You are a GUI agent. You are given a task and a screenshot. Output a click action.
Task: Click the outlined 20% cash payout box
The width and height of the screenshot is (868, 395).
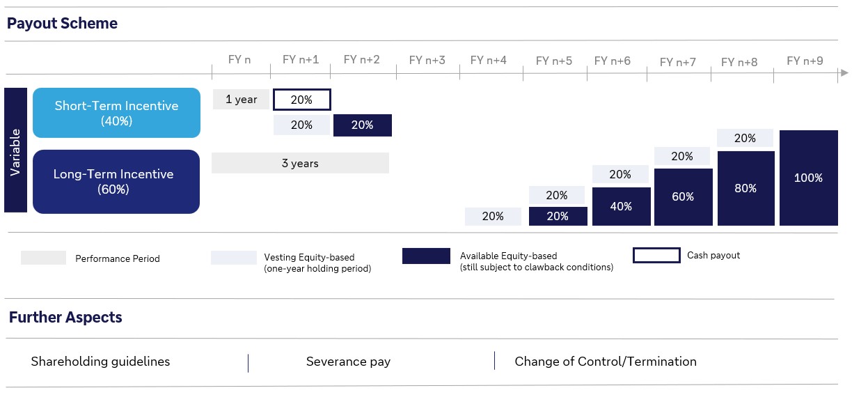[301, 100]
